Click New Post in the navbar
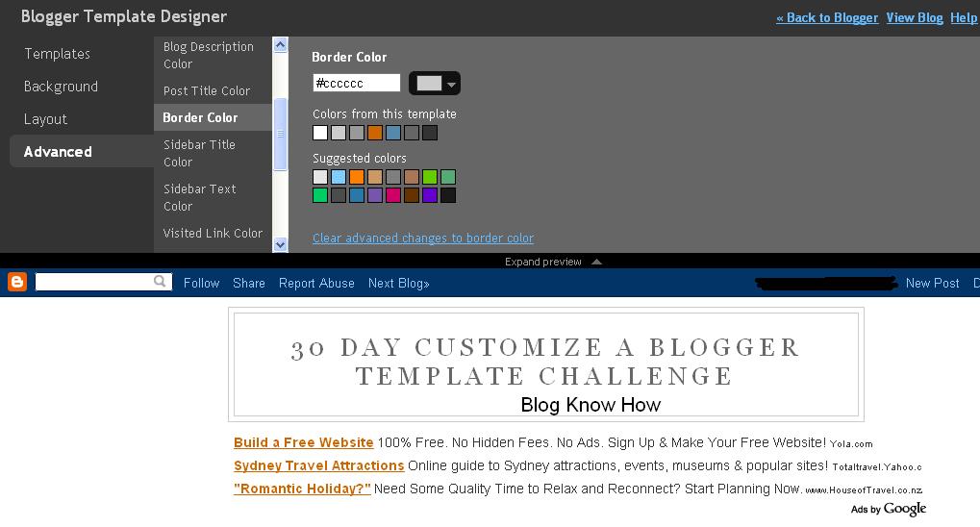Viewport: 980px width, 527px height. pyautogui.click(x=932, y=283)
